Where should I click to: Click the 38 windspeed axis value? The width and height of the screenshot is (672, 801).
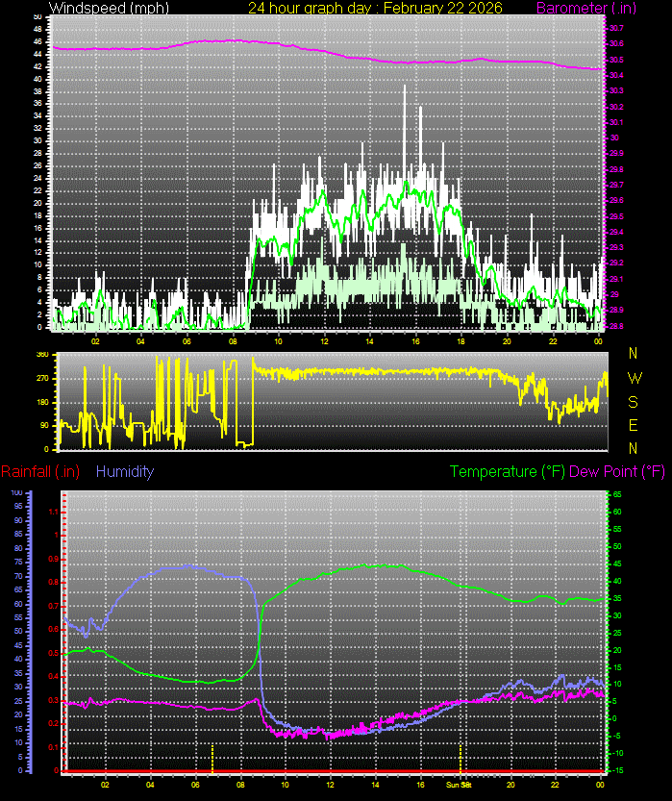point(37,91)
